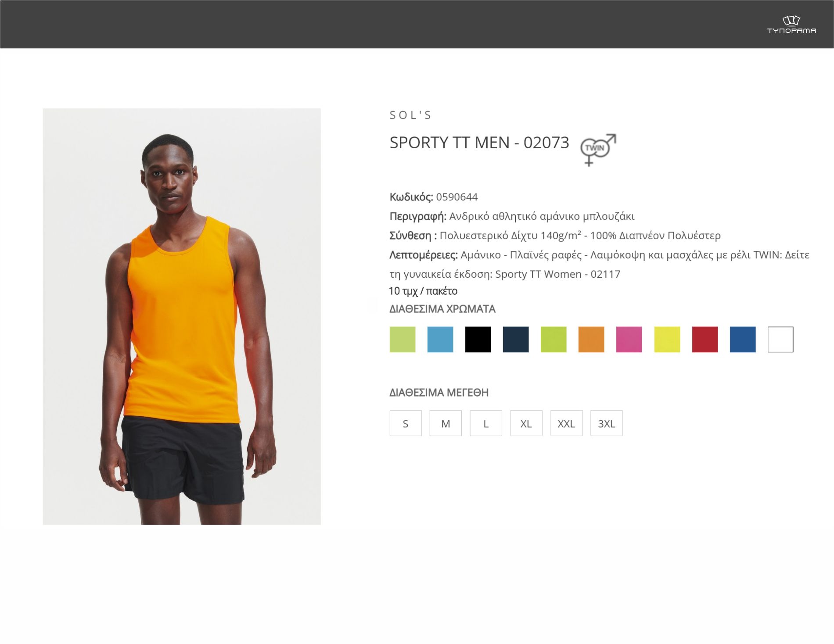Click the Typorama crown logo
The image size is (834, 644).
coord(791,25)
